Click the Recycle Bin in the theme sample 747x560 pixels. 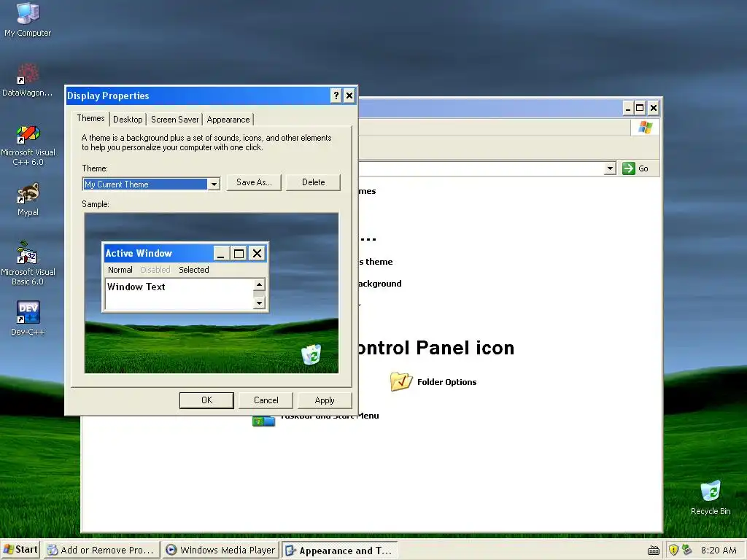point(311,354)
